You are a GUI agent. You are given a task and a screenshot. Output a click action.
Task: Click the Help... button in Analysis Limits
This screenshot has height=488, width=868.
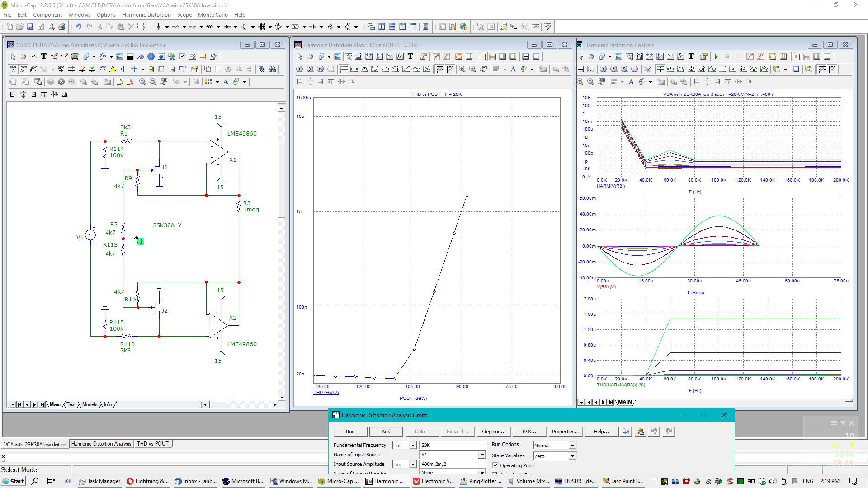601,432
